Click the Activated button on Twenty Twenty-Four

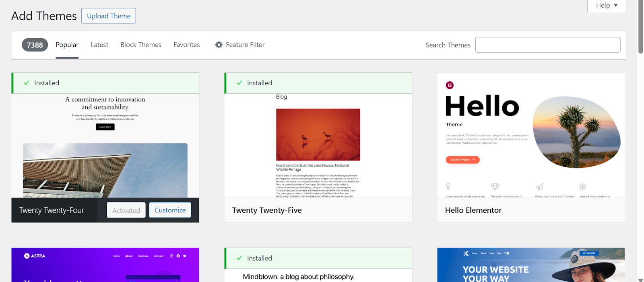point(126,210)
